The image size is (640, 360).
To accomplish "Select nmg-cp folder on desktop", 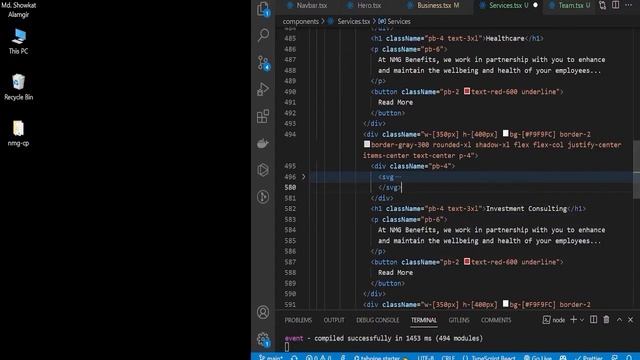I will [x=18, y=133].
